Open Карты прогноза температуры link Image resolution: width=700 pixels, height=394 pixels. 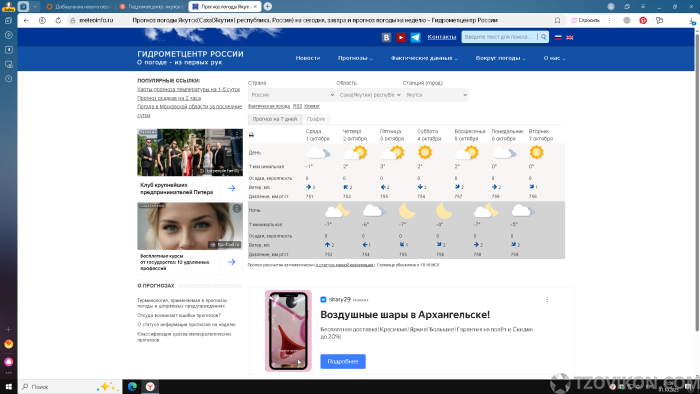pyautogui.click(x=188, y=90)
